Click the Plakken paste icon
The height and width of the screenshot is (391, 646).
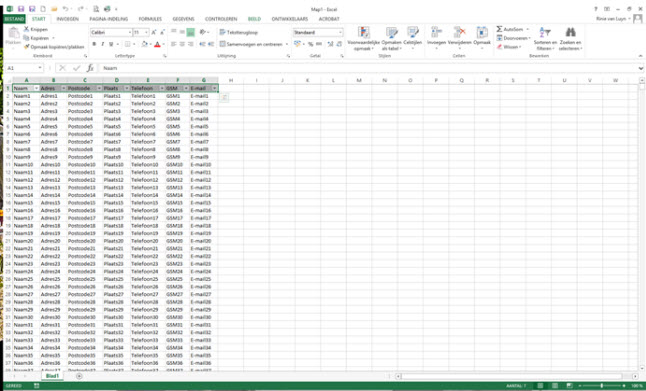pos(14,33)
